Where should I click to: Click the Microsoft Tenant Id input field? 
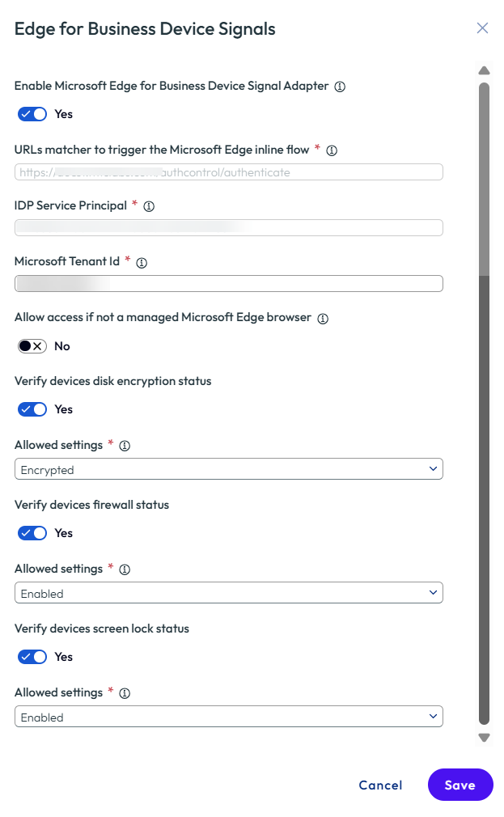(x=229, y=283)
